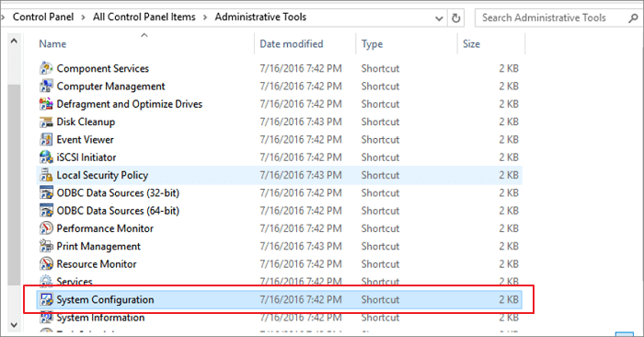Click the scrollbar down arrow

pyautogui.click(x=14, y=325)
